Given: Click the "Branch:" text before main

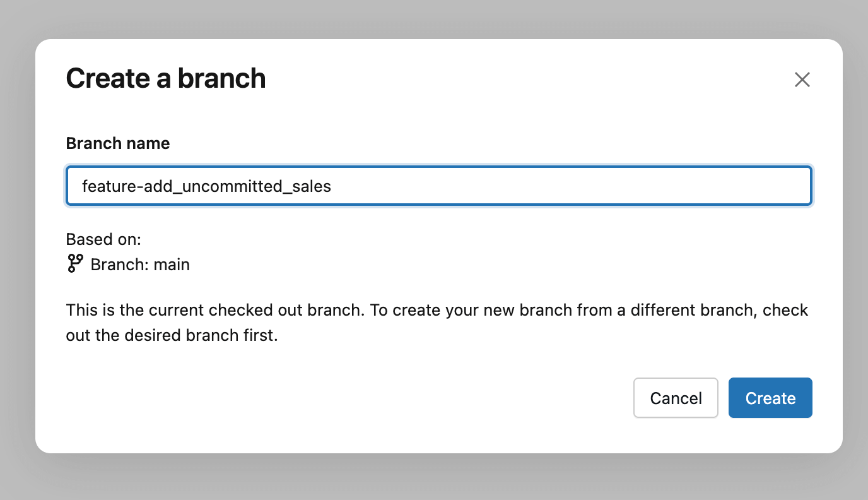Looking at the screenshot, I should tap(119, 265).
